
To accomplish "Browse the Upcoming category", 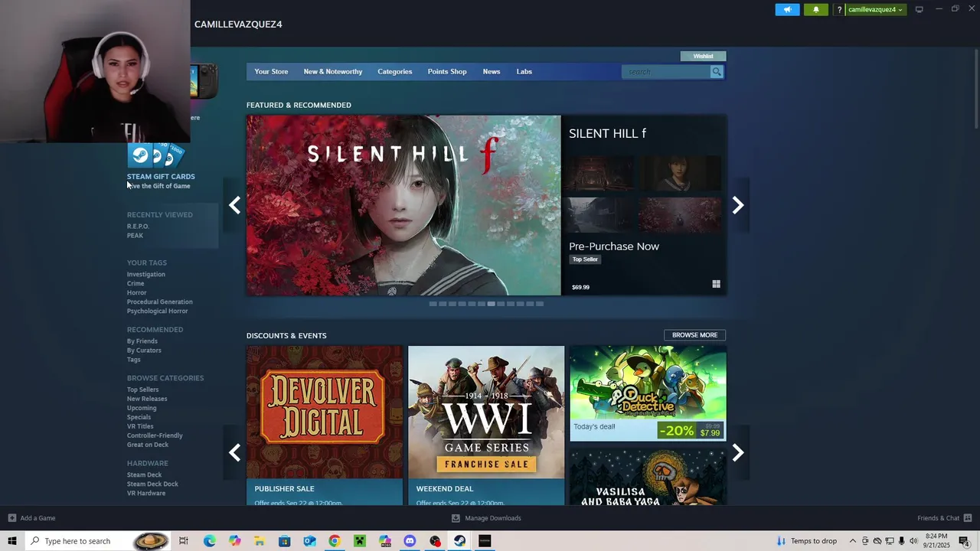I will (142, 408).
